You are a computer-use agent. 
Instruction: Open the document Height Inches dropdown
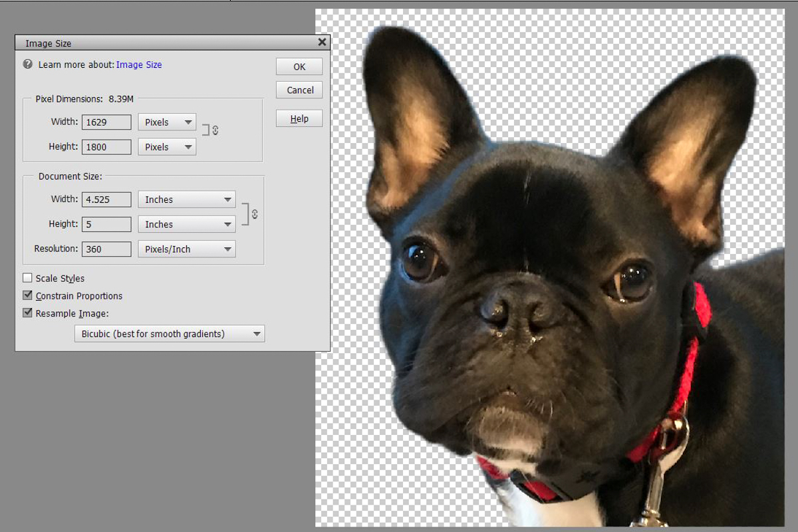tap(187, 224)
